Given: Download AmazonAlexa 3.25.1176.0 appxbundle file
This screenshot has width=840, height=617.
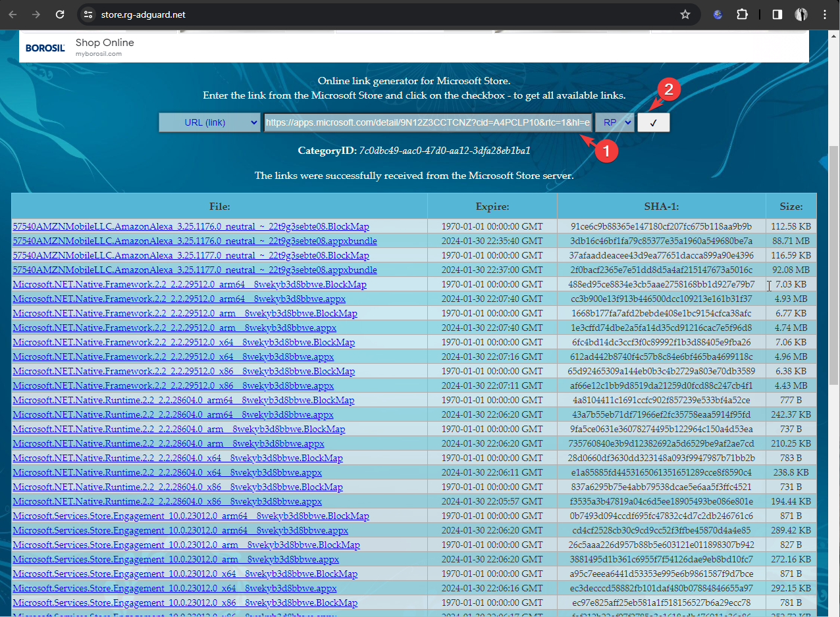Looking at the screenshot, I should pos(195,241).
